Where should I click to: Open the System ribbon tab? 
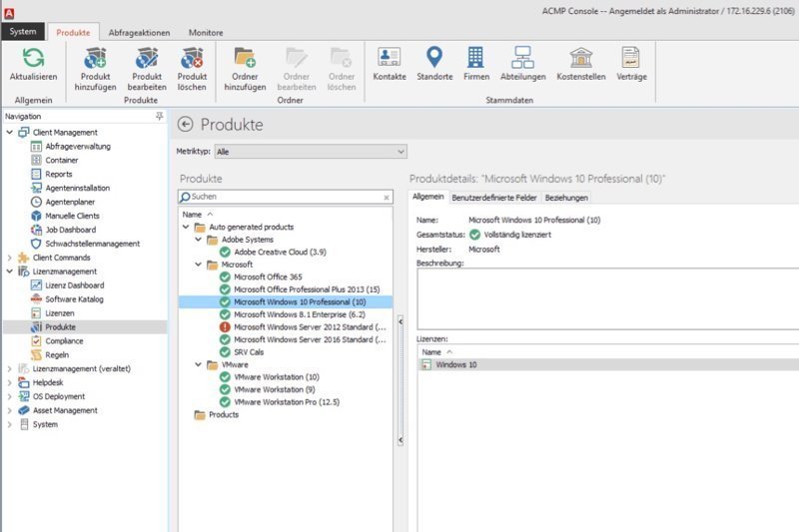click(x=23, y=32)
